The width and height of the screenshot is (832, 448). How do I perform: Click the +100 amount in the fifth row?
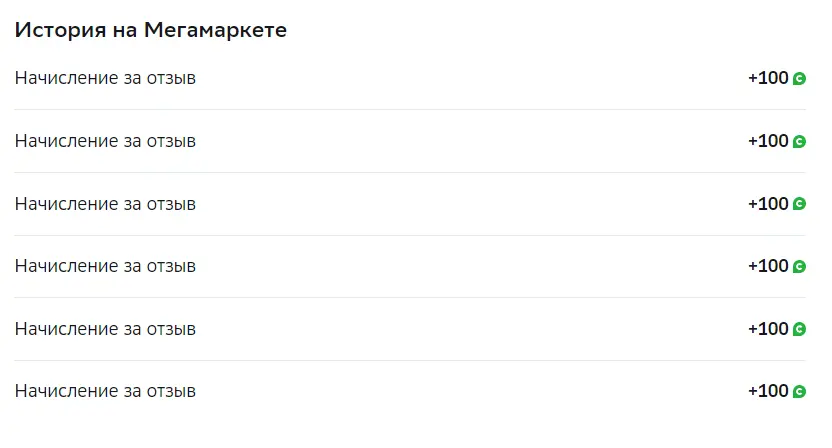768,329
